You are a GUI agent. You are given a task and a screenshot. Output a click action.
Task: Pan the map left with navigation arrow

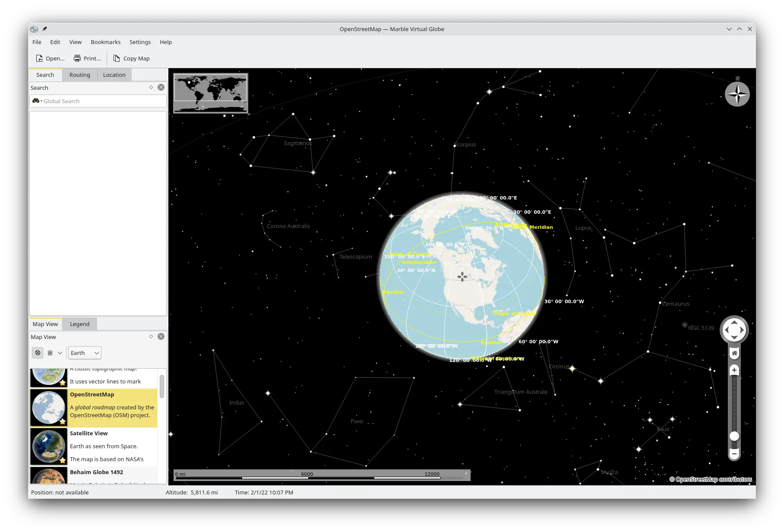pos(727,330)
